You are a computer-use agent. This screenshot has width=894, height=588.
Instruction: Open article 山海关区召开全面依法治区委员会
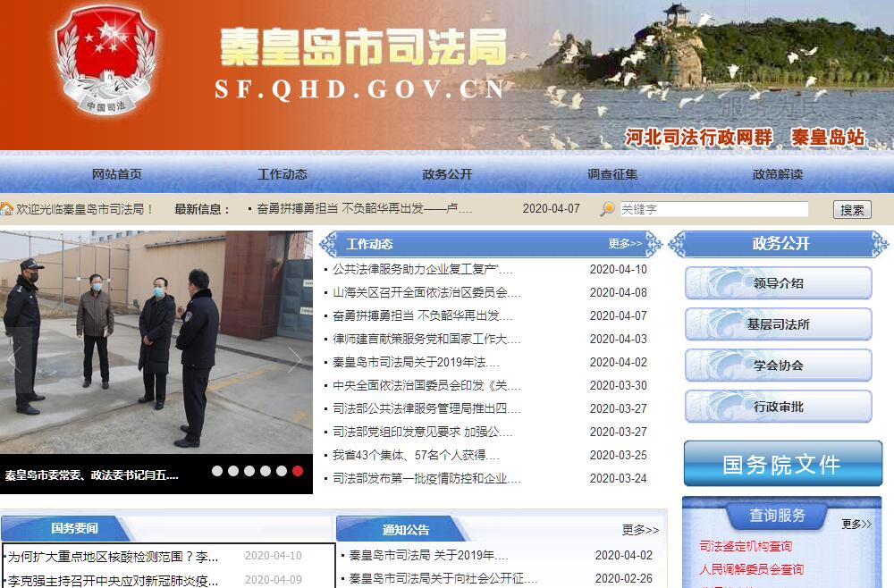click(426, 292)
